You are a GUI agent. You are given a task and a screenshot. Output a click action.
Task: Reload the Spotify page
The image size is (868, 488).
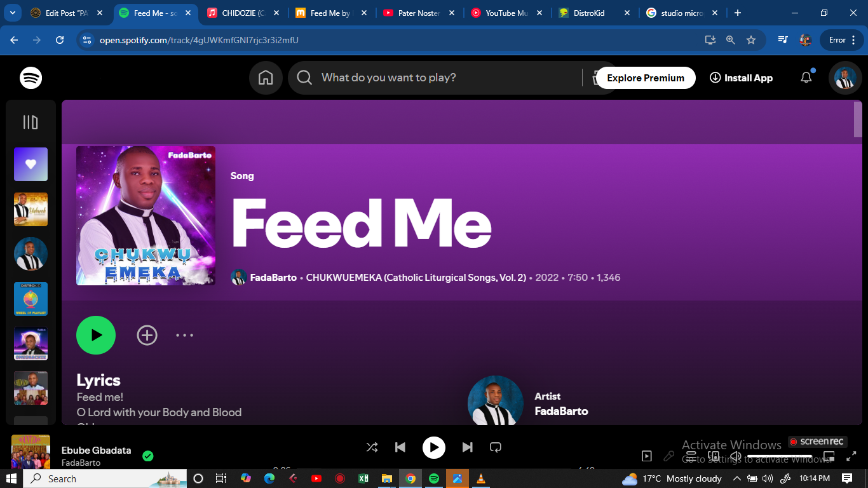coord(60,40)
